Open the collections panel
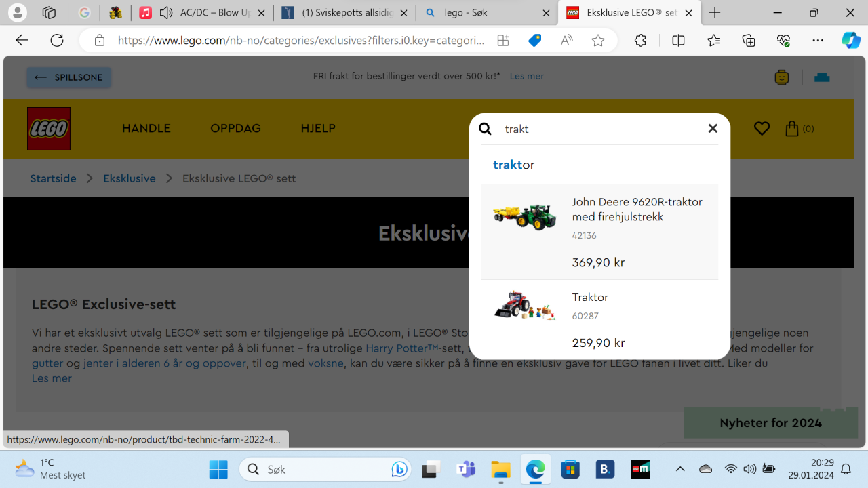 [x=749, y=41]
